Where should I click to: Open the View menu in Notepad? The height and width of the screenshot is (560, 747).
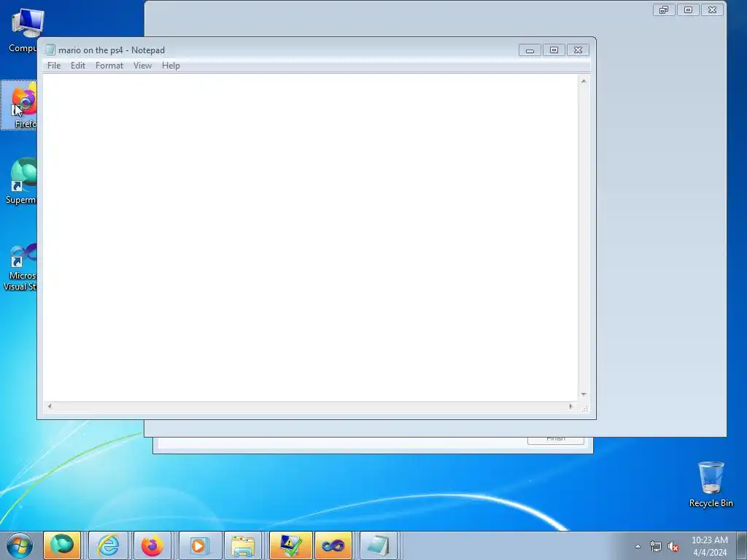click(142, 66)
